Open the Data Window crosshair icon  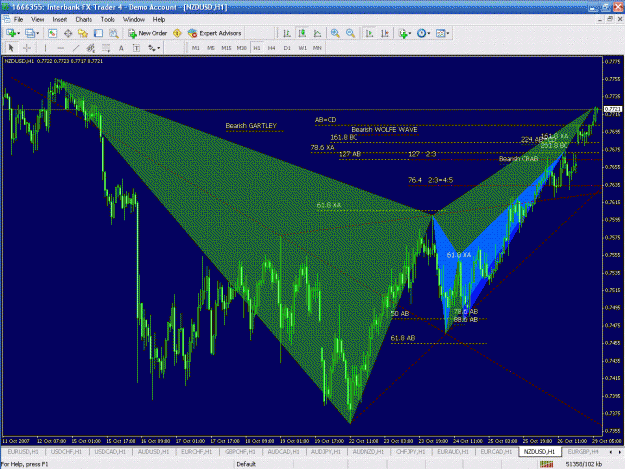[x=68, y=33]
